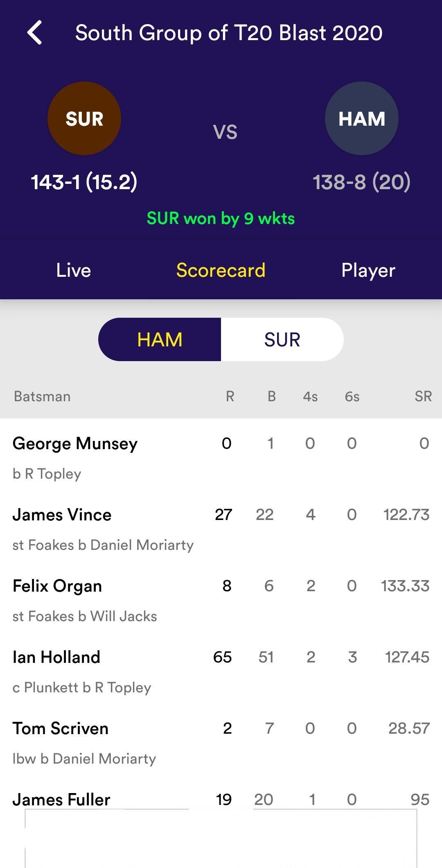Tap James Fuller's name
Screen dimensions: 442x868
point(61,800)
